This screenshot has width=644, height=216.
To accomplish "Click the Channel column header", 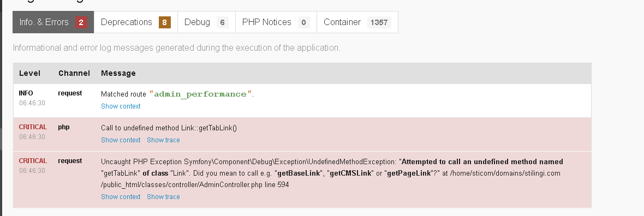I will pyautogui.click(x=74, y=73).
